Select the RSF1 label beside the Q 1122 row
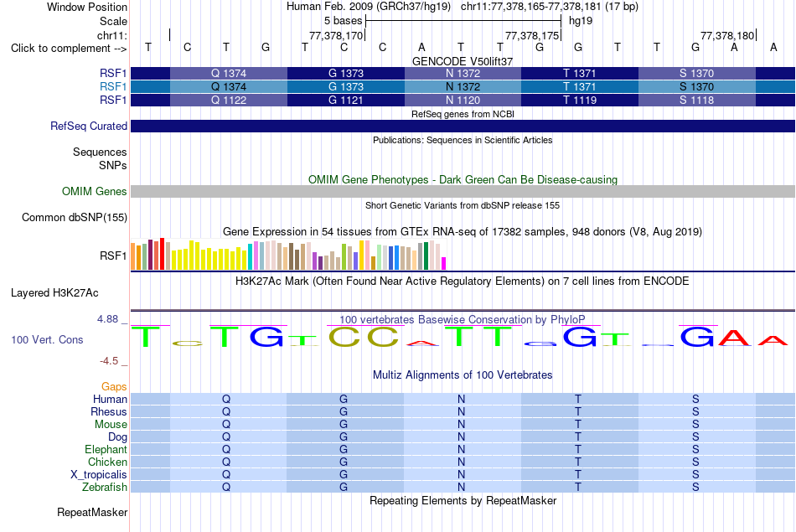The image size is (796, 532). pyautogui.click(x=113, y=100)
